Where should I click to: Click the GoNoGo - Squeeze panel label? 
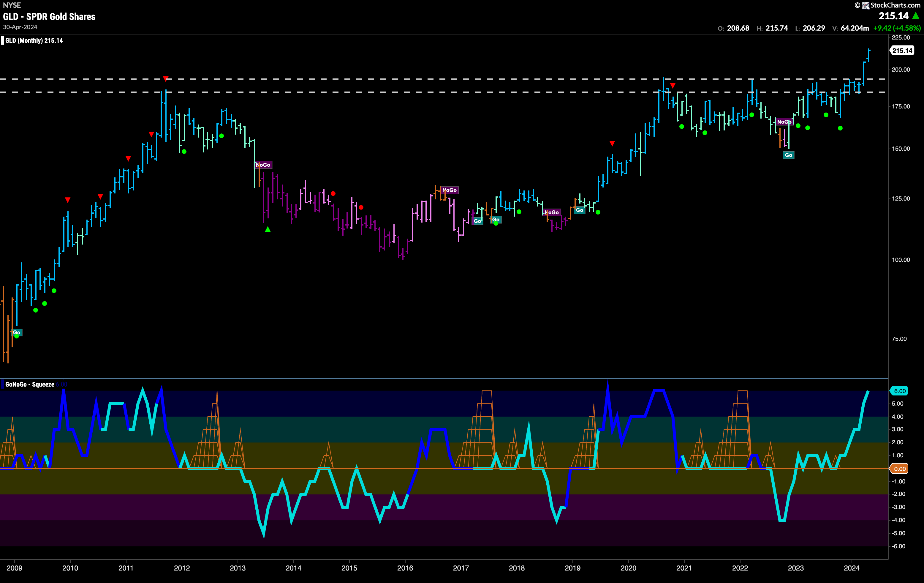[30, 385]
